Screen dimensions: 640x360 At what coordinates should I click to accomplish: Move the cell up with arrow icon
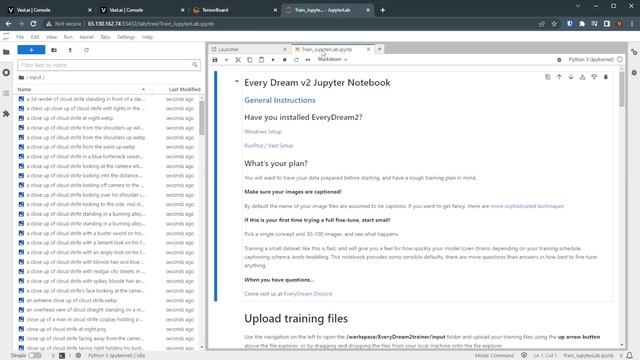[x=559, y=77]
